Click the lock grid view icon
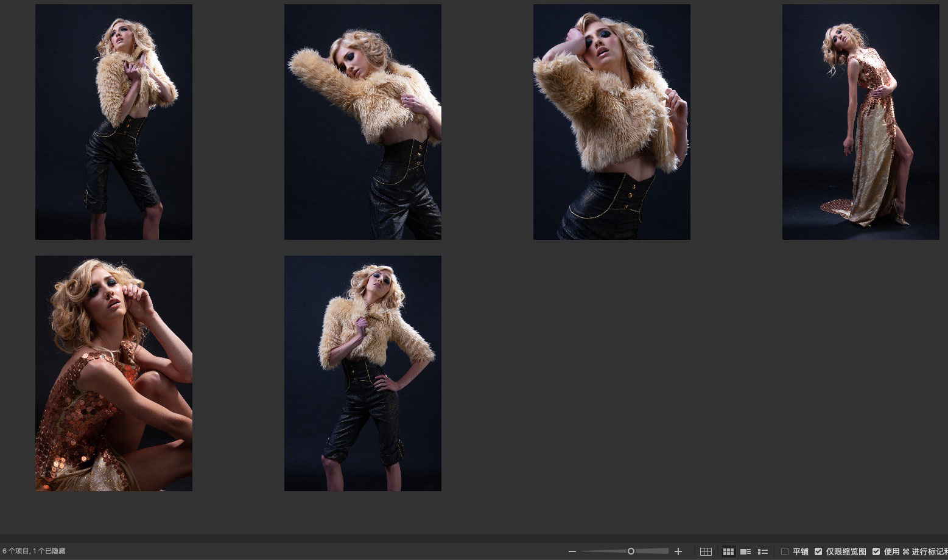 point(706,551)
